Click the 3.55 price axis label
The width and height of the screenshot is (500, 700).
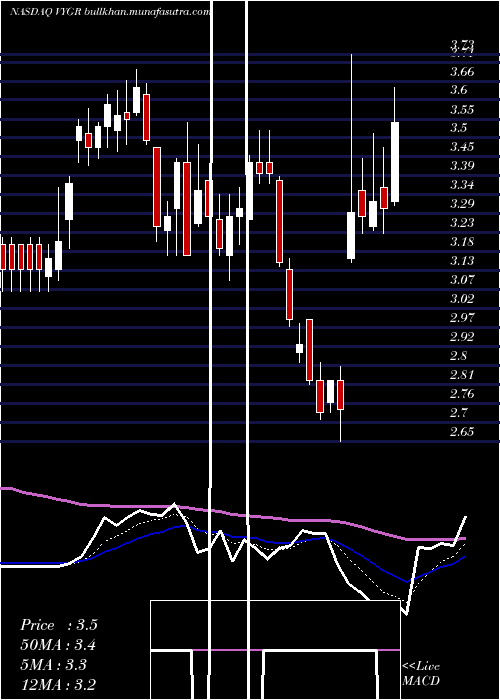point(462,110)
